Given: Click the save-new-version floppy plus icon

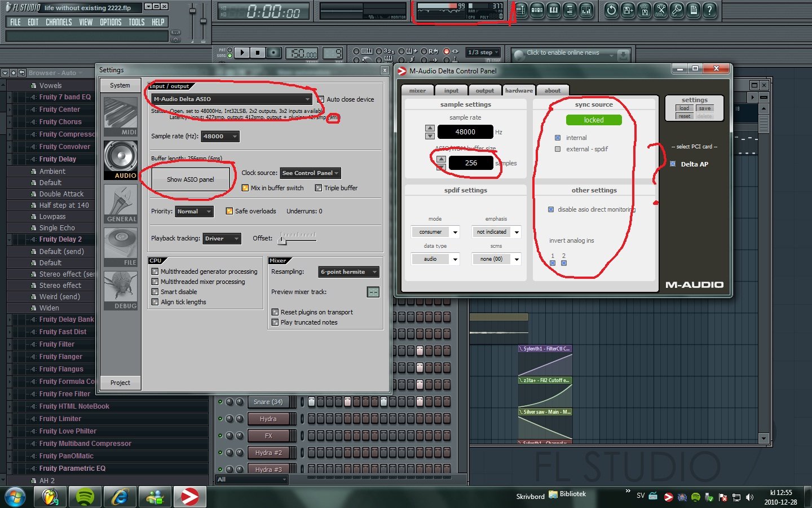Looking at the screenshot, I should pos(628,10).
